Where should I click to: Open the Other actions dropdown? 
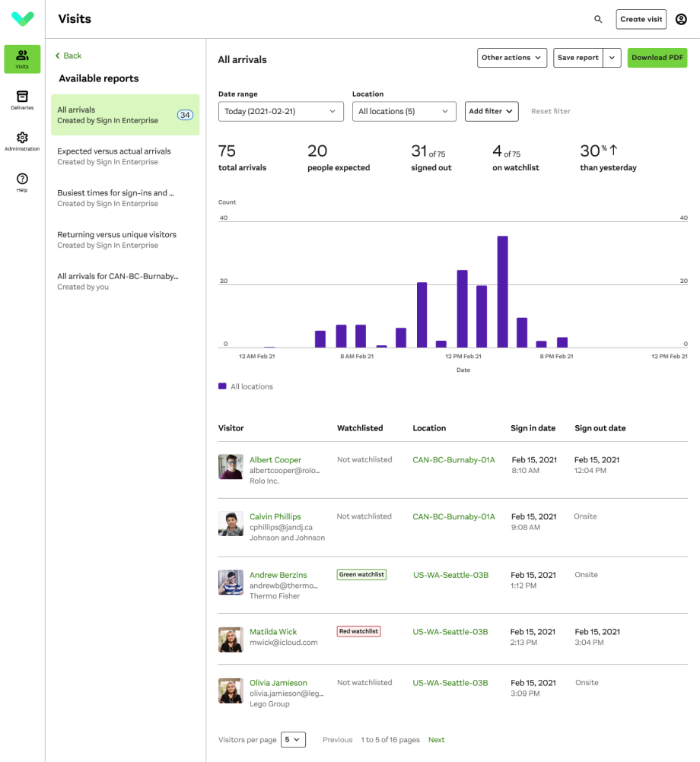point(512,58)
